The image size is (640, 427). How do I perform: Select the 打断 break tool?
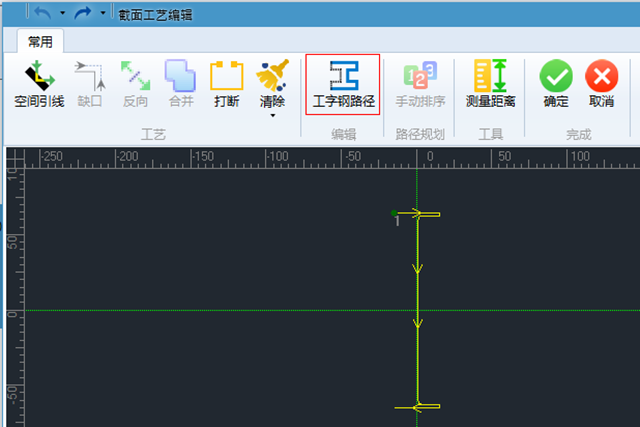tap(226, 83)
